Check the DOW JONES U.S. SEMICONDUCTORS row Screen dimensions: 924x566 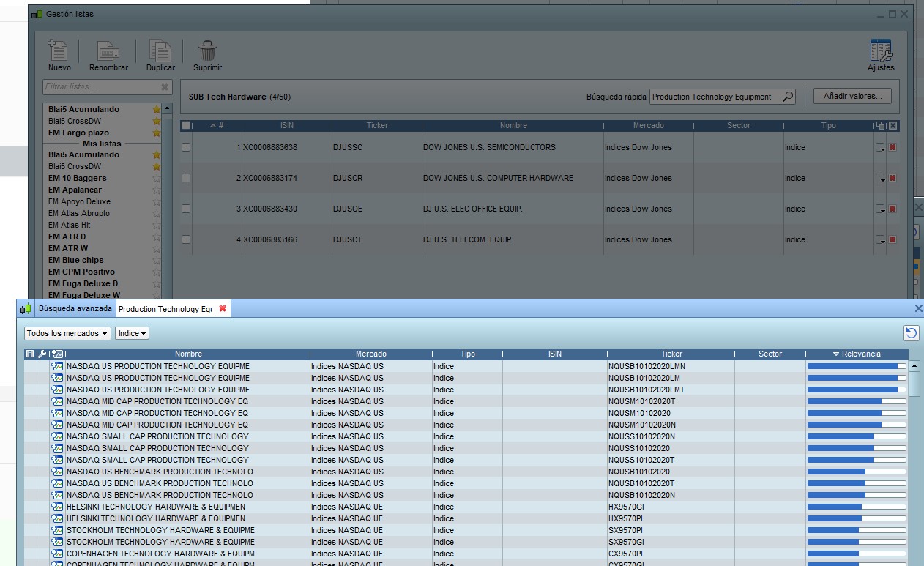(186, 147)
